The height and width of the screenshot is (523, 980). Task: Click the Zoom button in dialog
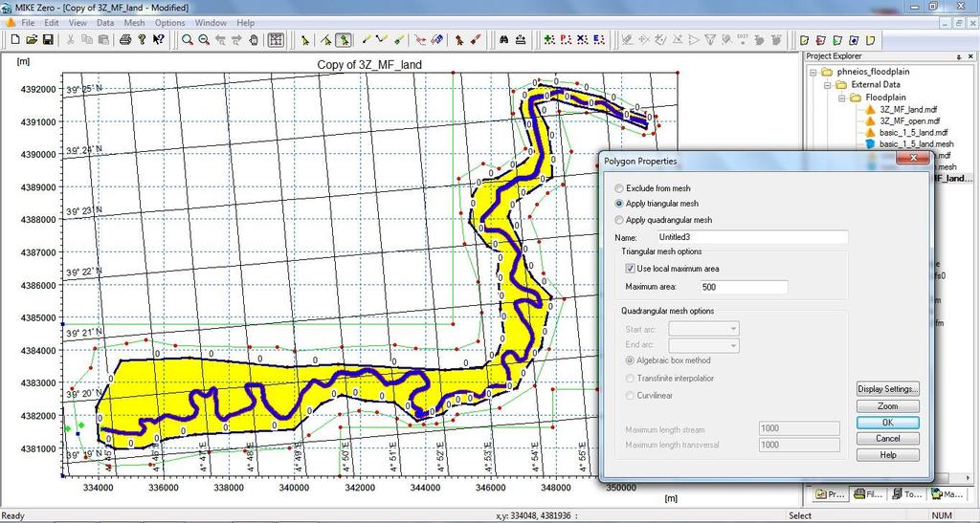tap(887, 405)
